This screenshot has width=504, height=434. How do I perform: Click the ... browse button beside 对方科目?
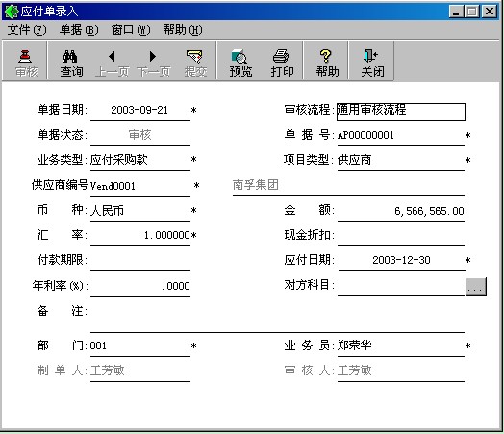(x=476, y=286)
